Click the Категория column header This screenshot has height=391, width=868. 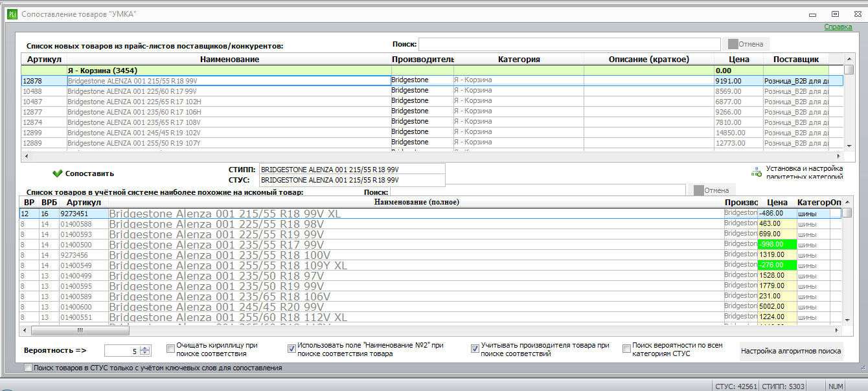tap(519, 59)
